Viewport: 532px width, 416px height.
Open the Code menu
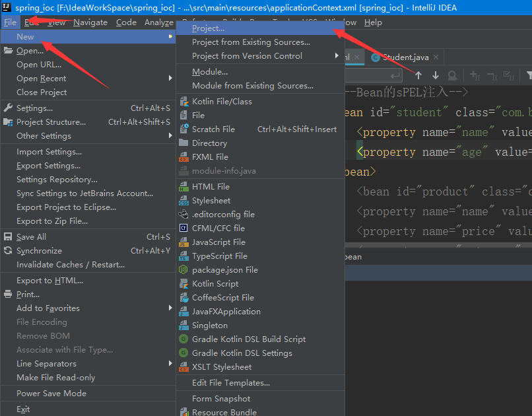tap(126, 22)
